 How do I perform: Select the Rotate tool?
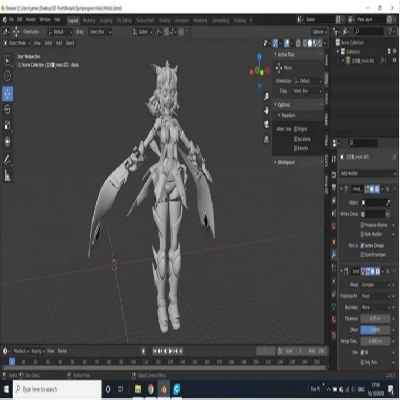tap(7, 109)
